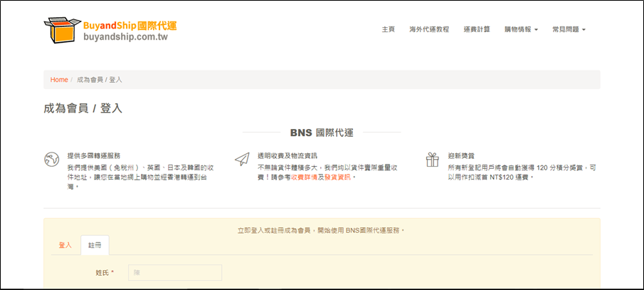This screenshot has height=290, width=644.
Task: Open the 發貨資訊 link
Action: coord(337,177)
